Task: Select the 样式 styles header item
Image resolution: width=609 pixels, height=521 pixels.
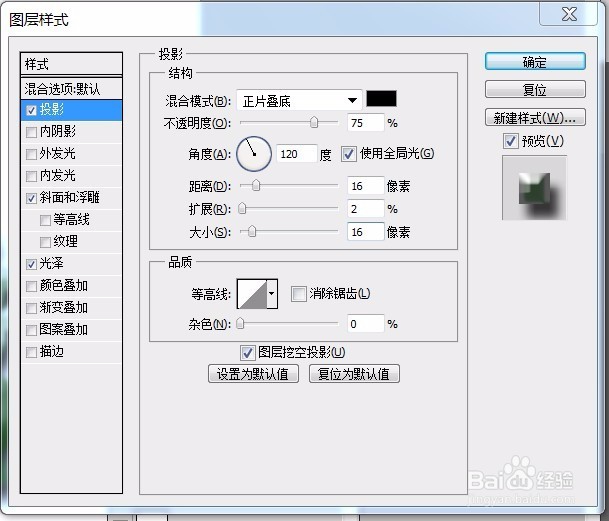Action: 71,64
